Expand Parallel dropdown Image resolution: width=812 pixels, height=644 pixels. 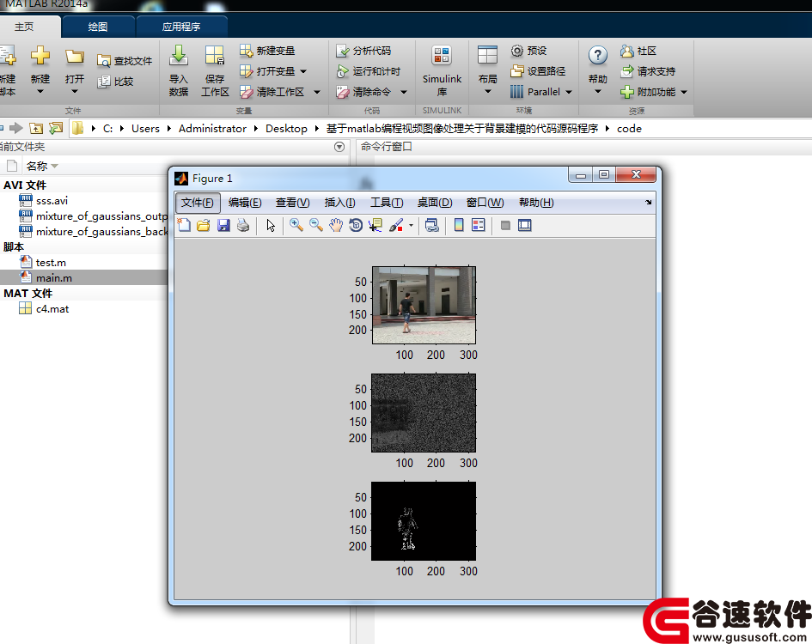[x=569, y=92]
